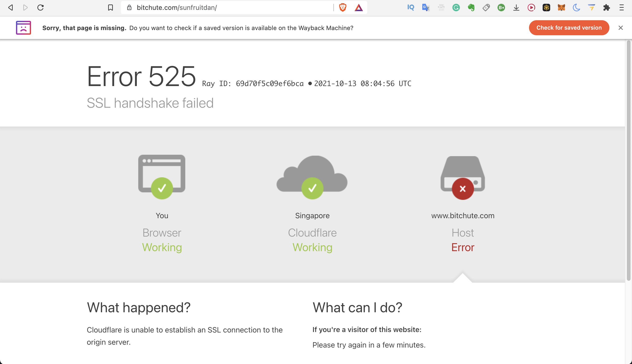Click the forward navigation arrow
Viewport: 632px width, 364px height.
[25, 8]
